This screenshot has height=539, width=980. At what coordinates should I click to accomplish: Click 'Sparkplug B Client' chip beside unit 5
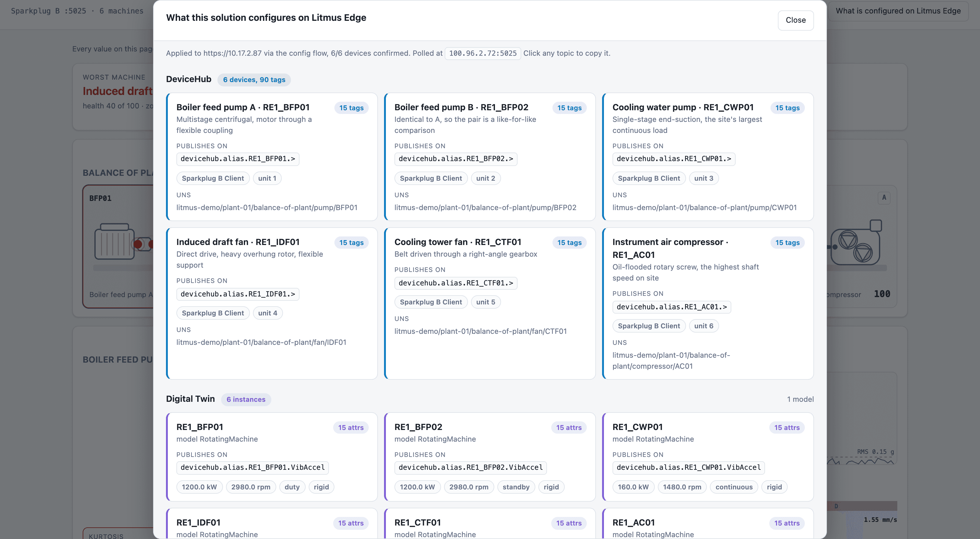click(x=431, y=302)
